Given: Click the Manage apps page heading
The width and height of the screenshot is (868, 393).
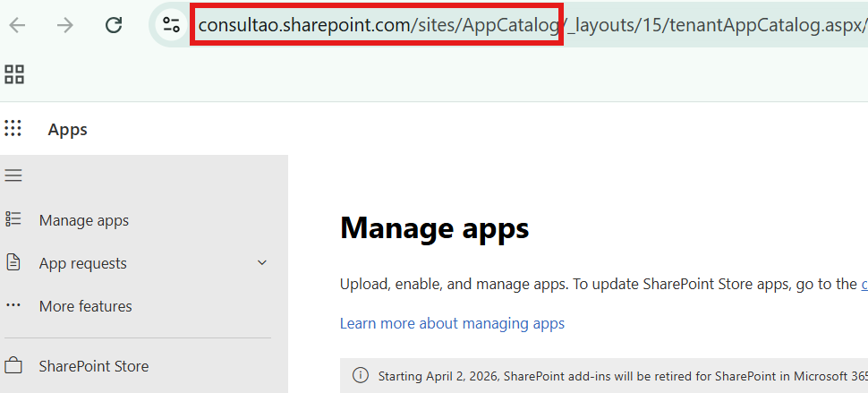Looking at the screenshot, I should 435,228.
